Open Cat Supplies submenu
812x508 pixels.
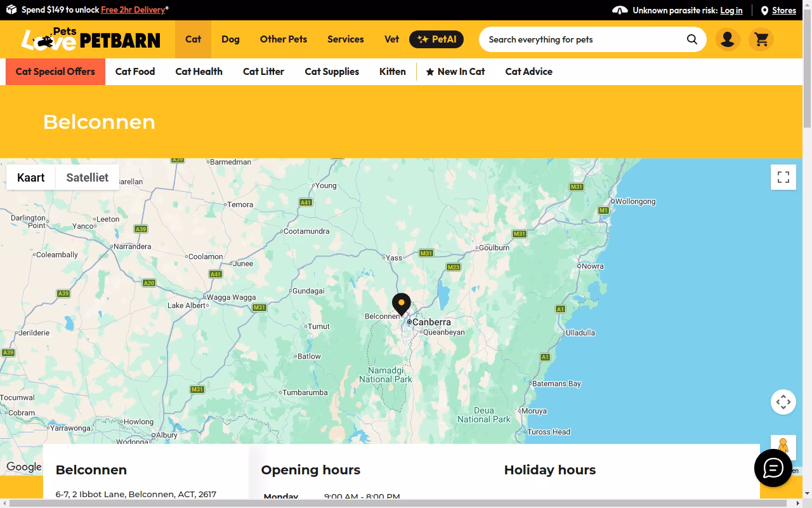tap(332, 72)
